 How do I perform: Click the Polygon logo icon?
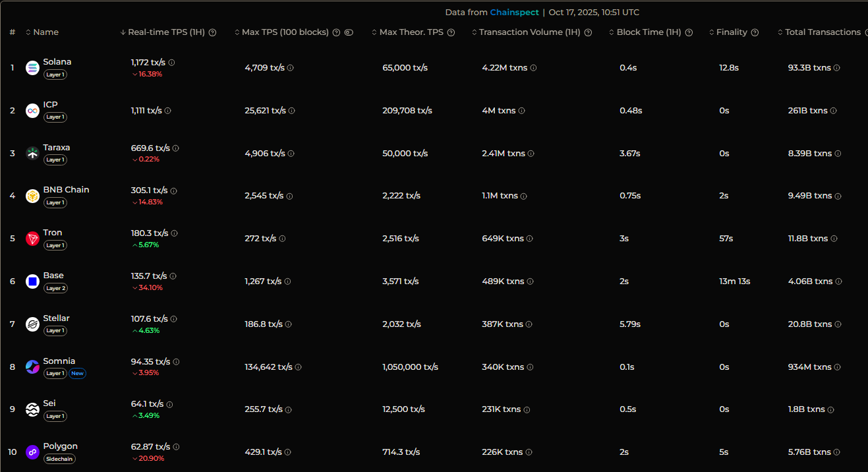[32, 452]
